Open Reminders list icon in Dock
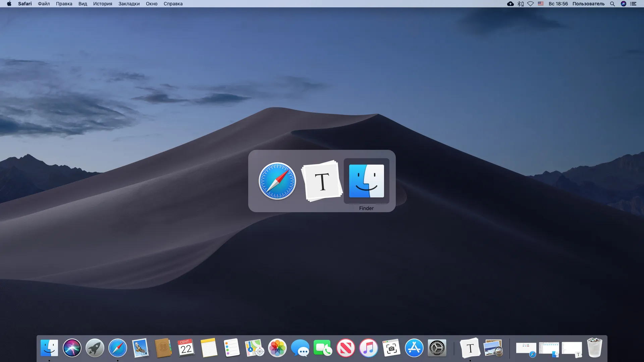Viewport: 644px width, 362px height. pyautogui.click(x=232, y=348)
